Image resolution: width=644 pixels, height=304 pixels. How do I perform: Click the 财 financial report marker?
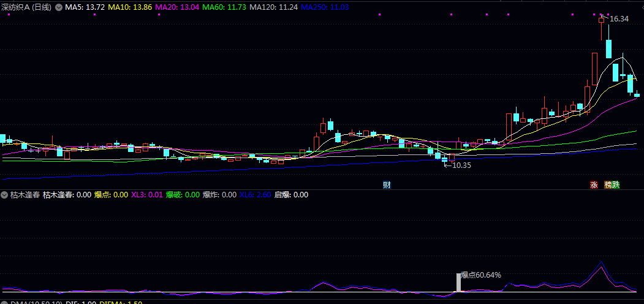[x=387, y=185]
